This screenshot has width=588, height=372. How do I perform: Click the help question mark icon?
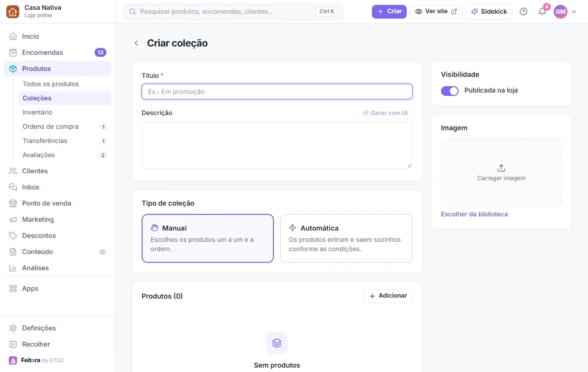pos(523,11)
